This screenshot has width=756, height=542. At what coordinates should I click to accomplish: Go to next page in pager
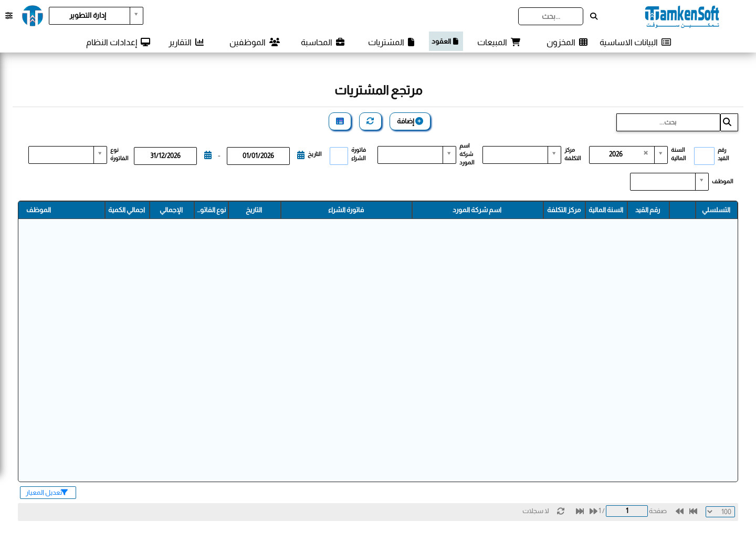pyautogui.click(x=593, y=511)
